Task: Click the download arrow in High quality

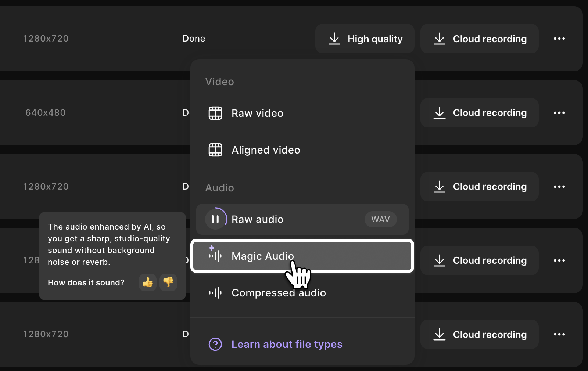Action: (334, 39)
